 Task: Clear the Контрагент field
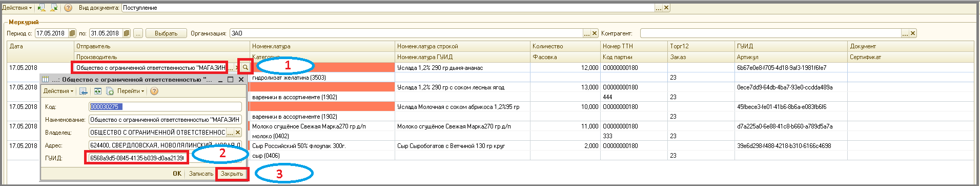click(x=913, y=33)
